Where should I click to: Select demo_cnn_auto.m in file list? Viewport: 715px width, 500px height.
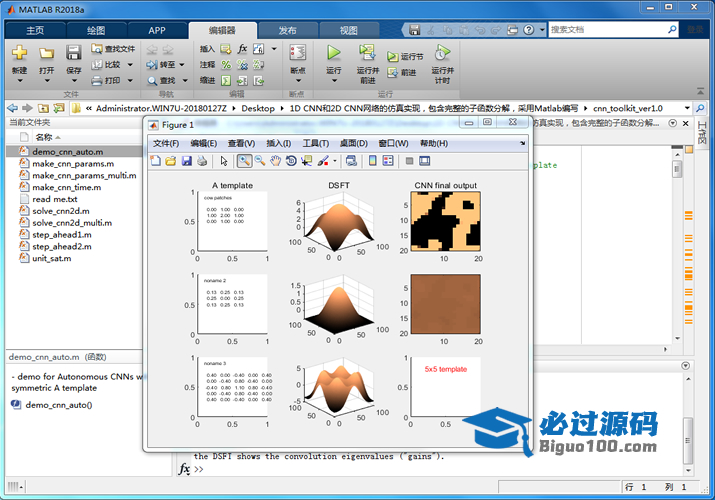click(x=74, y=152)
